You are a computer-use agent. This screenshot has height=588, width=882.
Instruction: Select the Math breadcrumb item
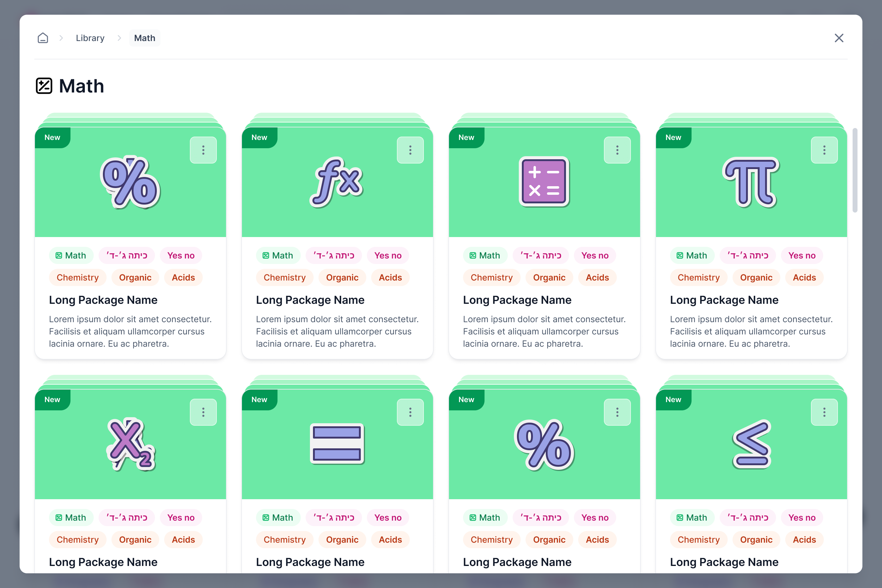144,38
